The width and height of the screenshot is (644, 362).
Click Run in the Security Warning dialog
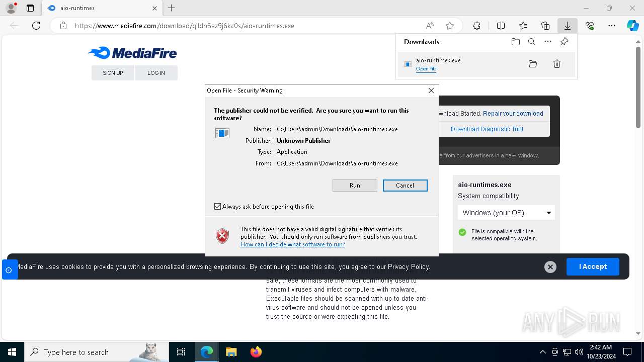(x=355, y=186)
